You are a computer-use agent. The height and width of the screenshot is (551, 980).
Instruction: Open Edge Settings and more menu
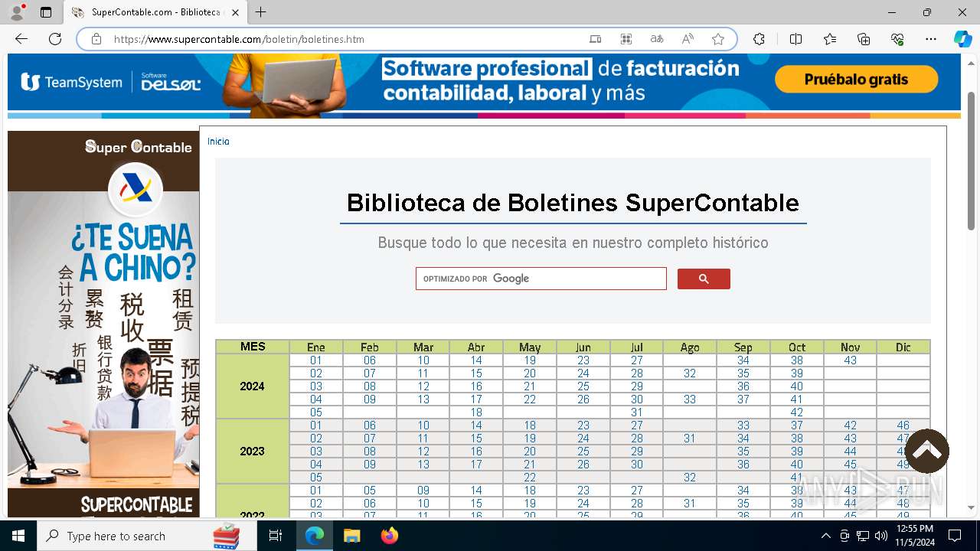coord(931,39)
